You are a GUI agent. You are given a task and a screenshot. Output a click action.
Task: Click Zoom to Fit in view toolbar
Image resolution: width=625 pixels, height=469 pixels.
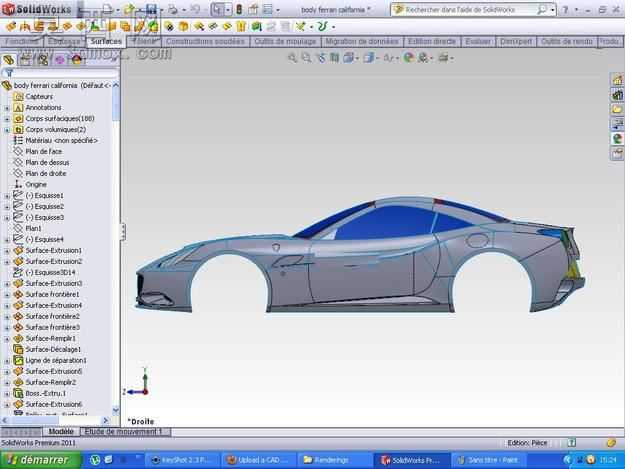click(x=292, y=58)
